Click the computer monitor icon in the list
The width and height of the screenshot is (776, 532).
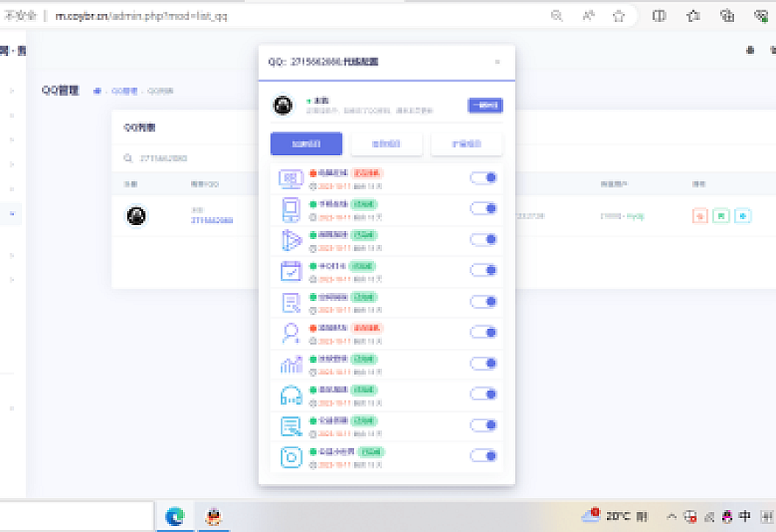pyautogui.click(x=290, y=178)
